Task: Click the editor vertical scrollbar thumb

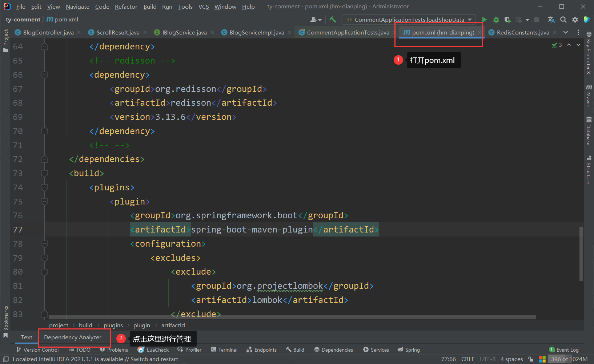Action: 581,254
